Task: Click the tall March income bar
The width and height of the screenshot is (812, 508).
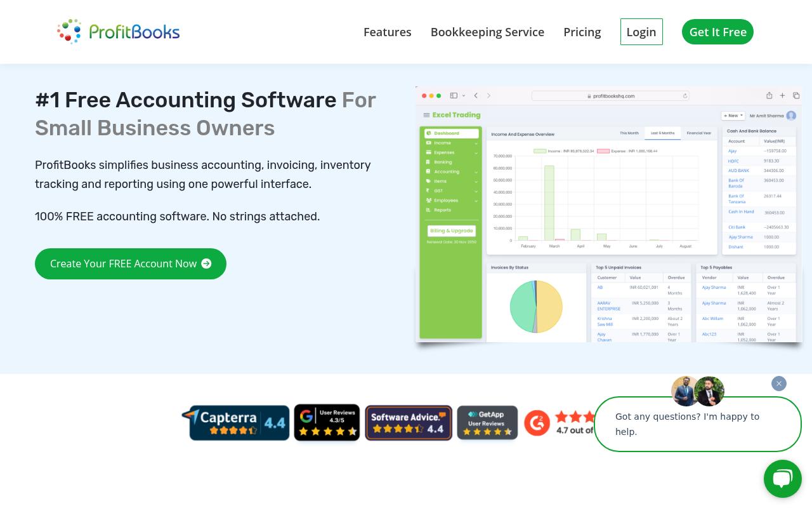Action: (549, 203)
